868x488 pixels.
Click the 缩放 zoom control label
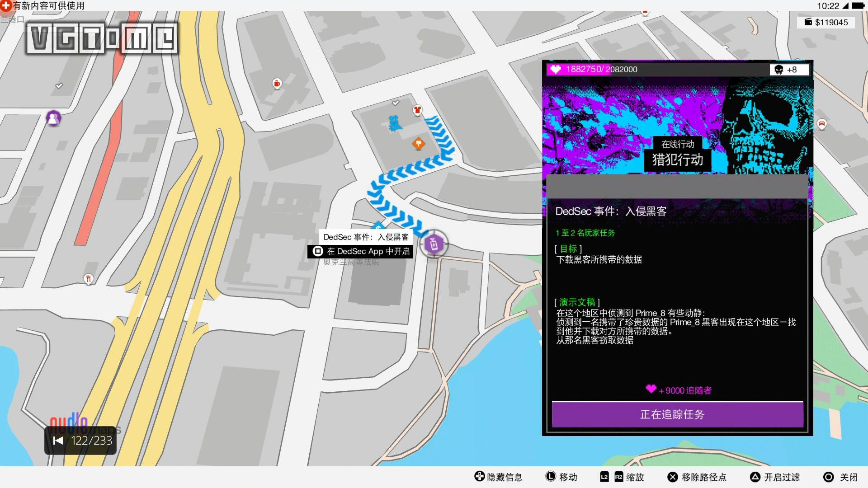pyautogui.click(x=635, y=477)
